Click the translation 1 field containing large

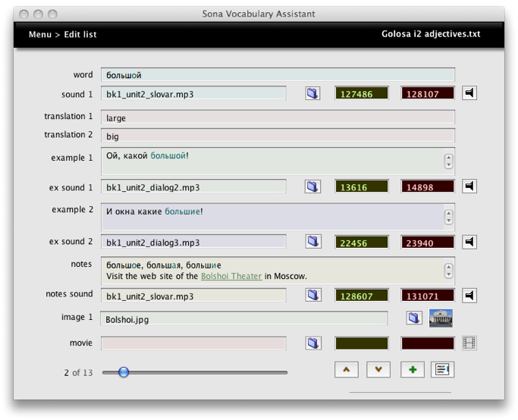[277, 118]
